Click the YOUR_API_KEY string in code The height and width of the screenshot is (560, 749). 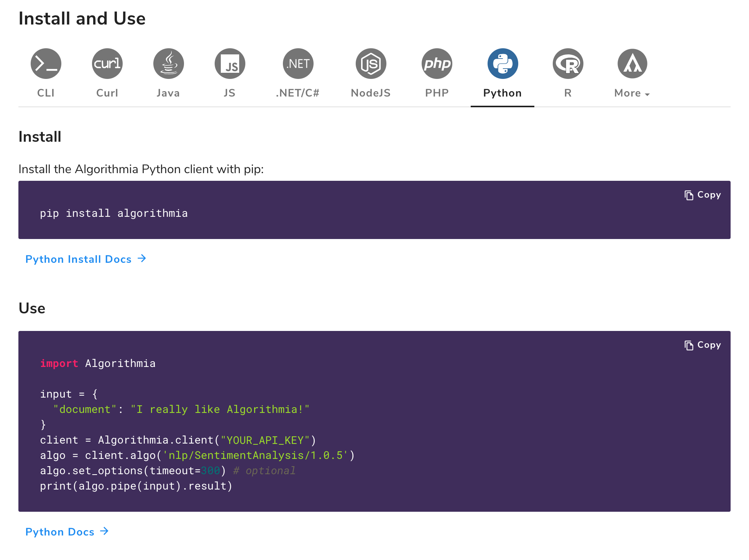point(265,440)
